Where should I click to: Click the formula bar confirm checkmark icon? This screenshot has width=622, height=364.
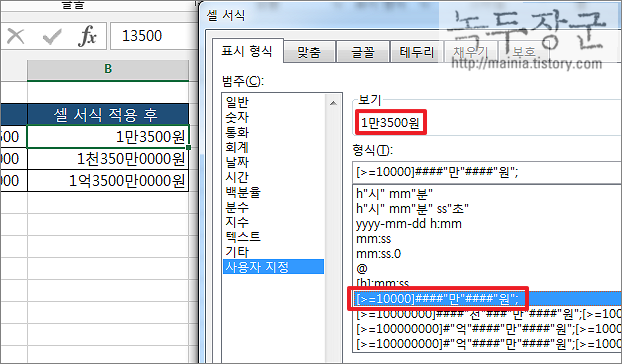[52, 36]
